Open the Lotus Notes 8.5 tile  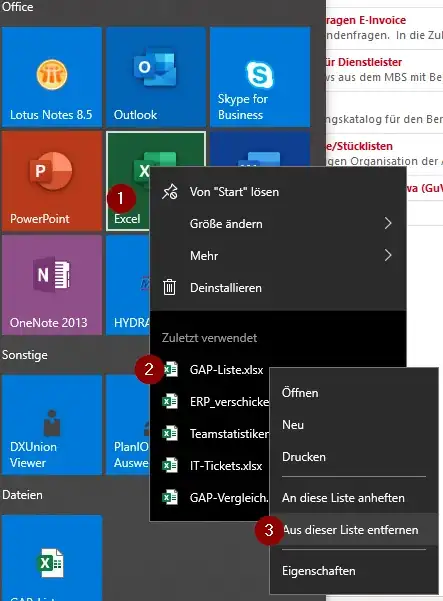(x=52, y=77)
